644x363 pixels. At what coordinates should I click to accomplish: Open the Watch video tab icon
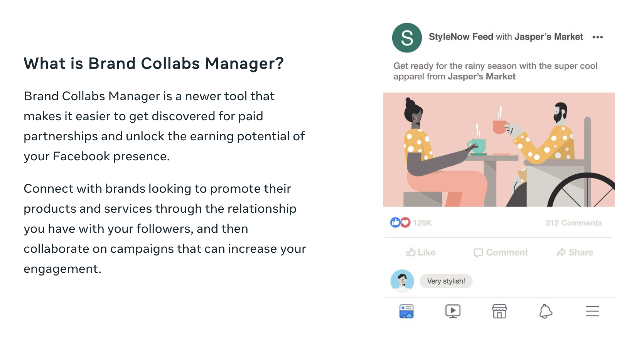pos(453,311)
